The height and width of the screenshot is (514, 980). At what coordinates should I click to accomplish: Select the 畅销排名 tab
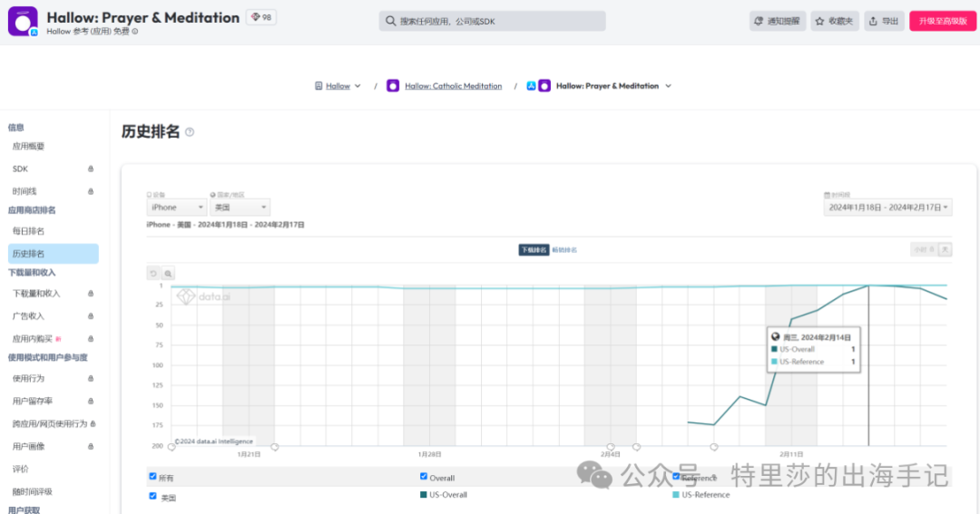point(564,250)
